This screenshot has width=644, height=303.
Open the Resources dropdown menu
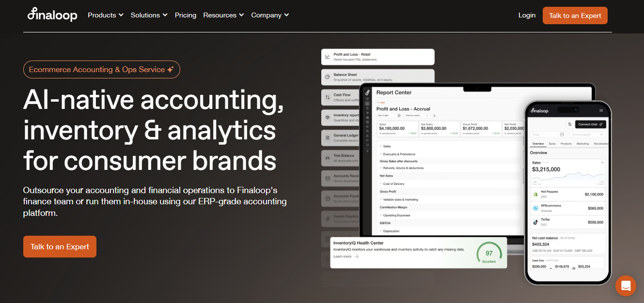(x=223, y=15)
